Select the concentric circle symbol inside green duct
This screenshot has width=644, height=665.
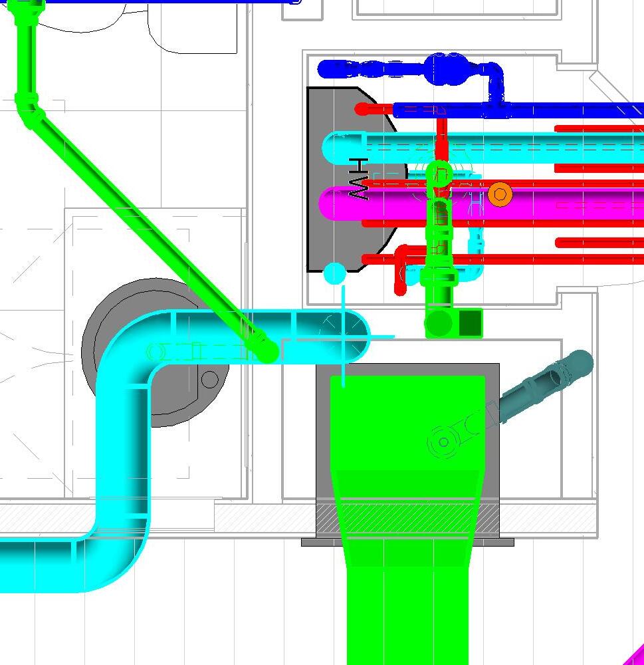pyautogui.click(x=443, y=442)
